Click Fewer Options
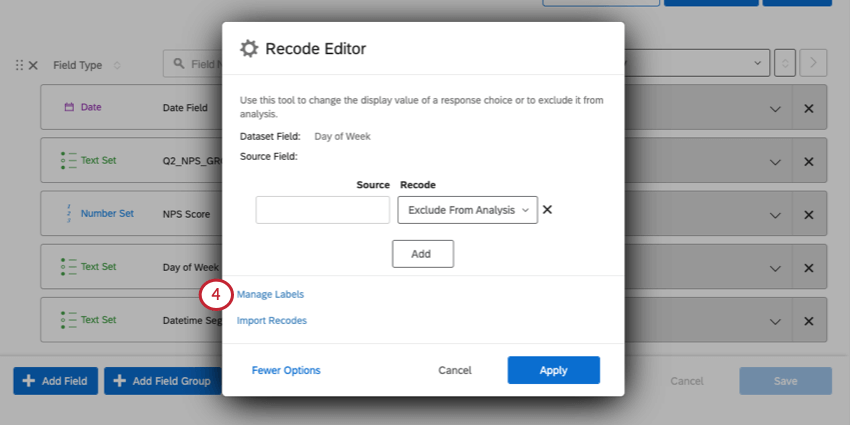 [286, 370]
